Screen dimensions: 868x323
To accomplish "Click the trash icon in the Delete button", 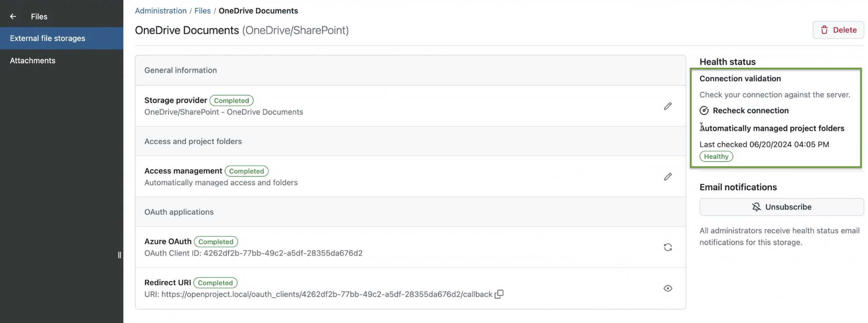I will (x=824, y=30).
